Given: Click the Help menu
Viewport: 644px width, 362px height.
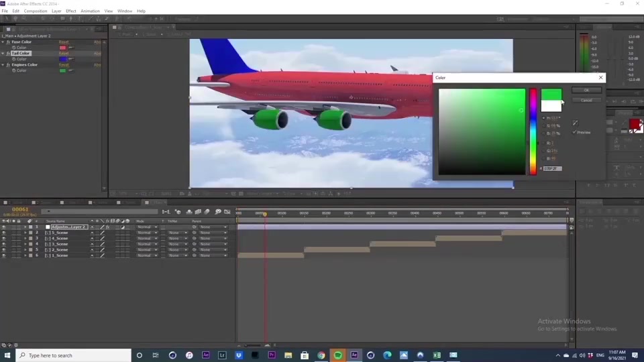Looking at the screenshot, I should [x=141, y=11].
